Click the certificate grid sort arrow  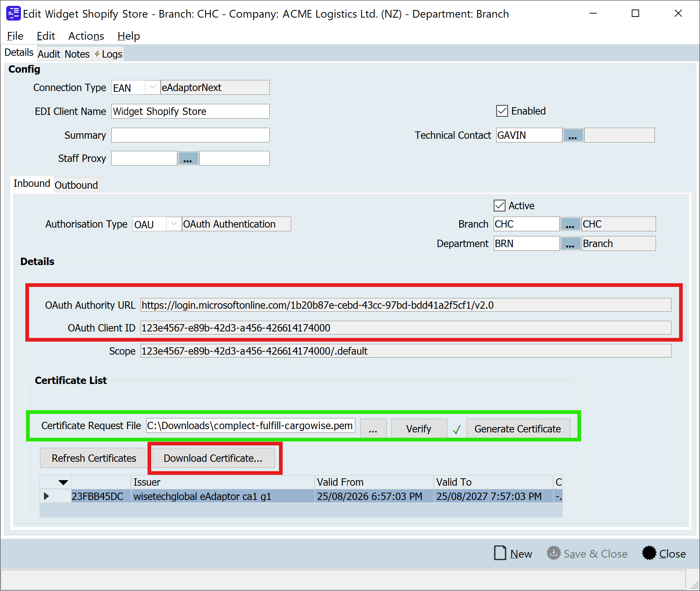(64, 482)
